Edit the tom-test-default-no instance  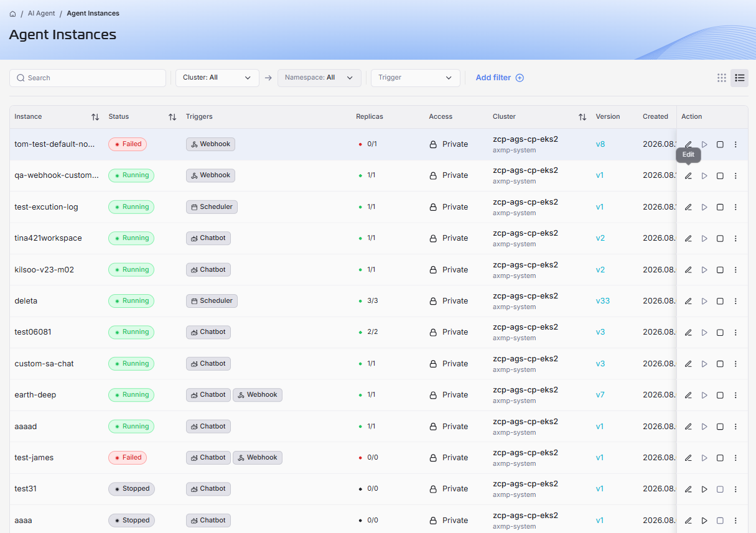pyautogui.click(x=688, y=144)
